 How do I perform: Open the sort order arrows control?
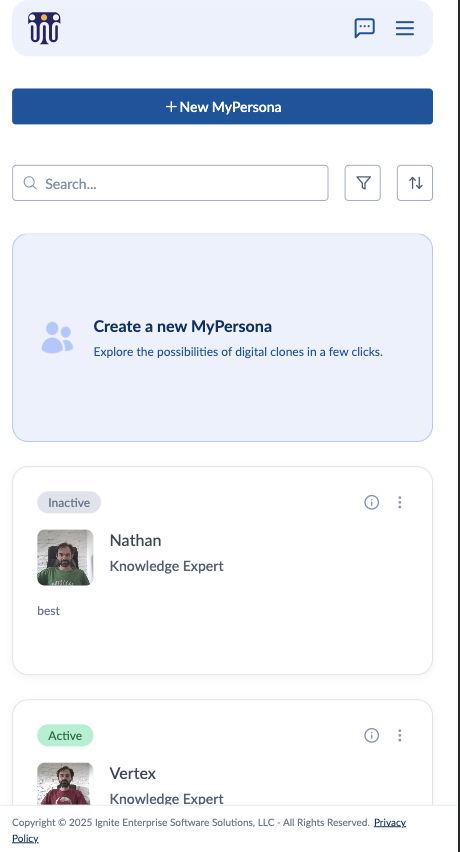[x=415, y=183]
